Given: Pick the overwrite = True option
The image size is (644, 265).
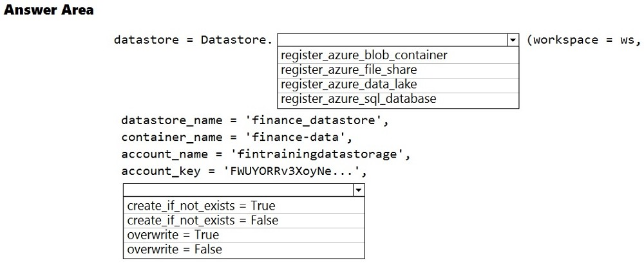Looking at the screenshot, I should (x=173, y=235).
